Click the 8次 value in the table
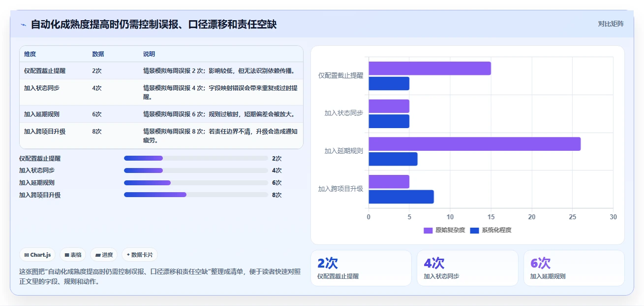Viewport: 644px width, 306px height. click(97, 131)
